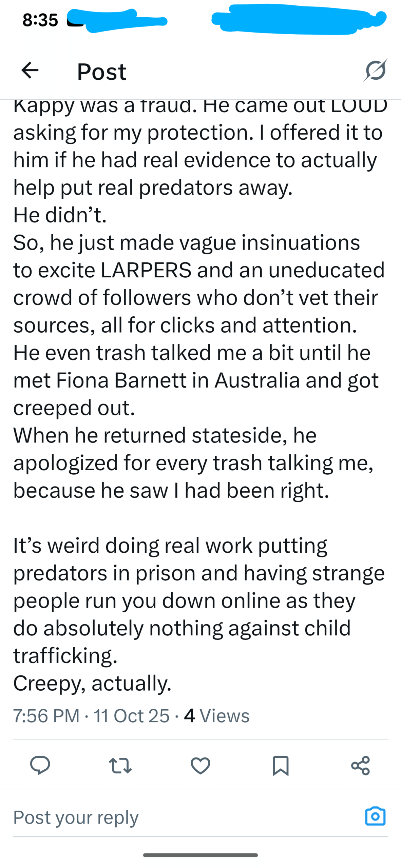Like the post with the heart icon
This screenshot has height=868, width=401.
[x=200, y=766]
